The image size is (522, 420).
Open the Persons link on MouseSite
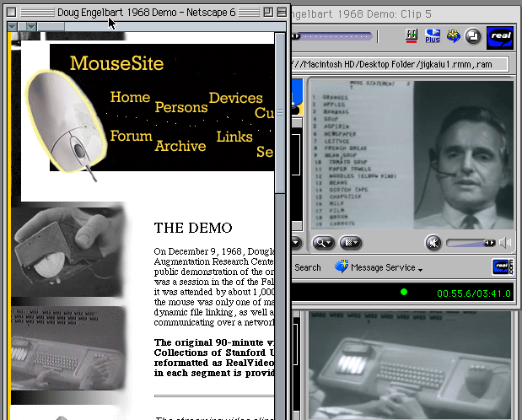(181, 107)
